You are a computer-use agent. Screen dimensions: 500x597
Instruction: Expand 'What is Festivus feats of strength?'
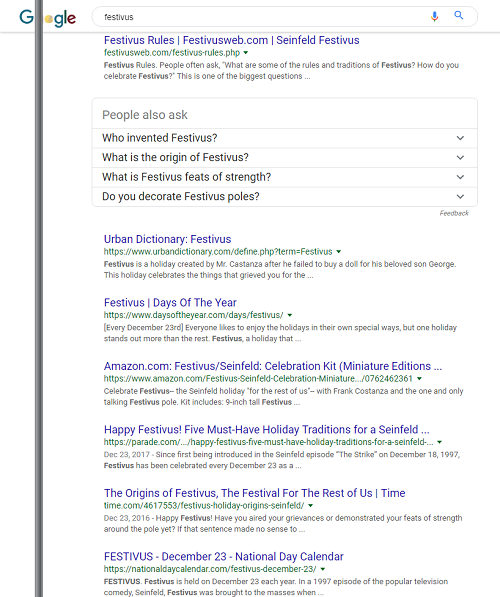click(284, 177)
